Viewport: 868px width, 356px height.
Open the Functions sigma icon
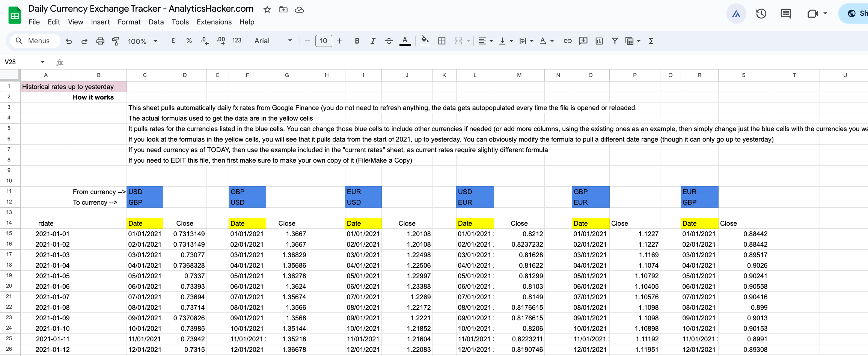pyautogui.click(x=651, y=41)
